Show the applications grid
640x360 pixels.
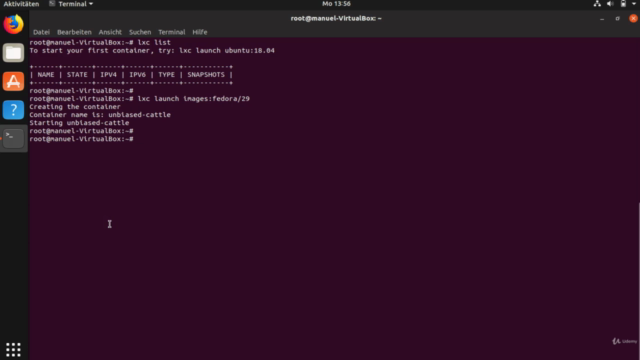coord(13,350)
